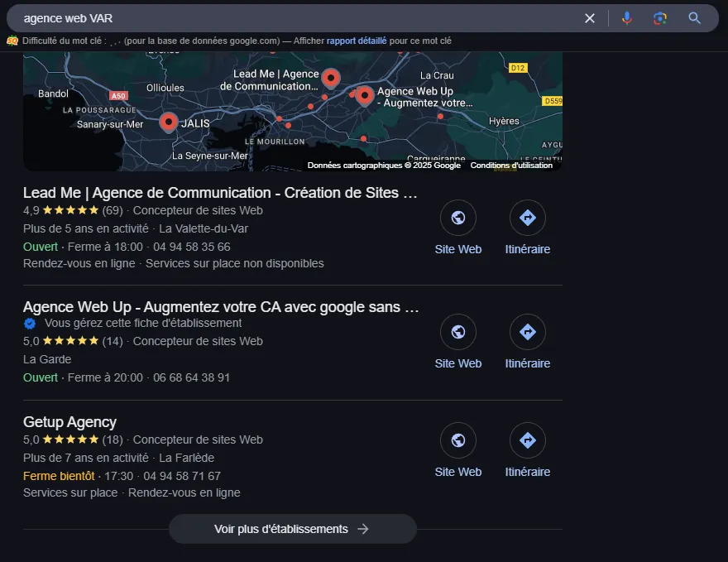Click 'Rendez-vous en ligne' under Lead Me
This screenshot has height=562, width=728.
click(79, 263)
